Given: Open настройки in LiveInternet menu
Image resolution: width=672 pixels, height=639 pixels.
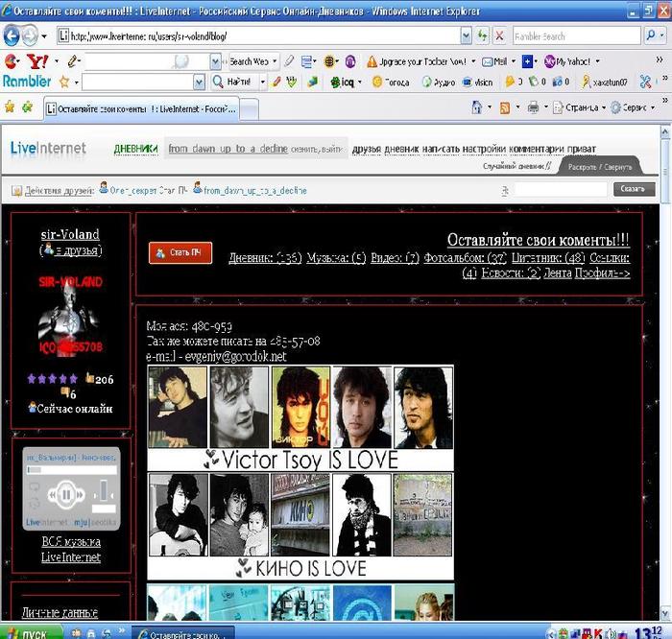Looking at the screenshot, I should click(484, 149).
